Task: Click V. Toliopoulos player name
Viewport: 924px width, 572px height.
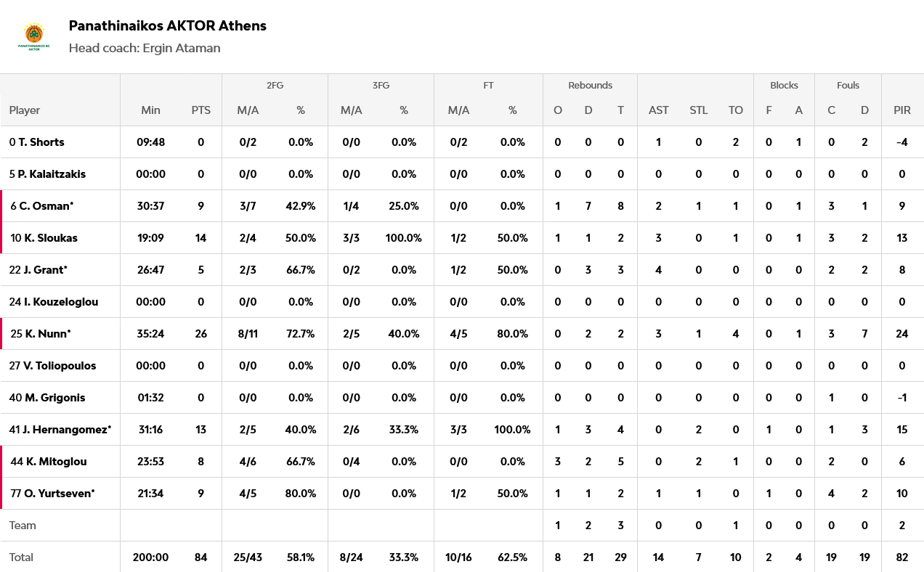Action: coord(59,366)
